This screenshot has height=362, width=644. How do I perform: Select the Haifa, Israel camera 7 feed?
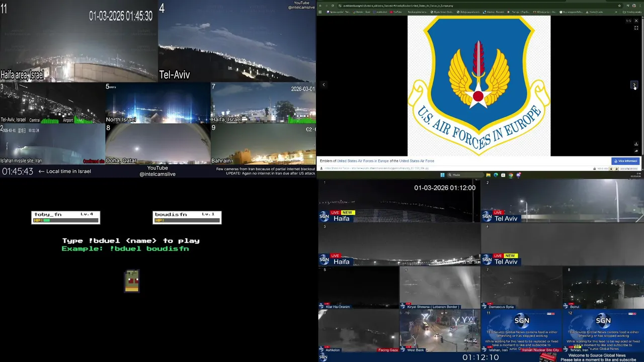coord(264,103)
